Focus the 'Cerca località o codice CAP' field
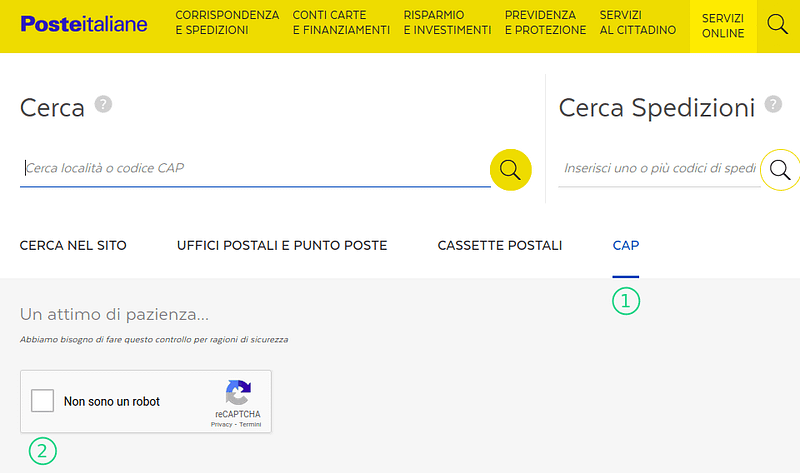This screenshot has width=800, height=473. (x=255, y=168)
